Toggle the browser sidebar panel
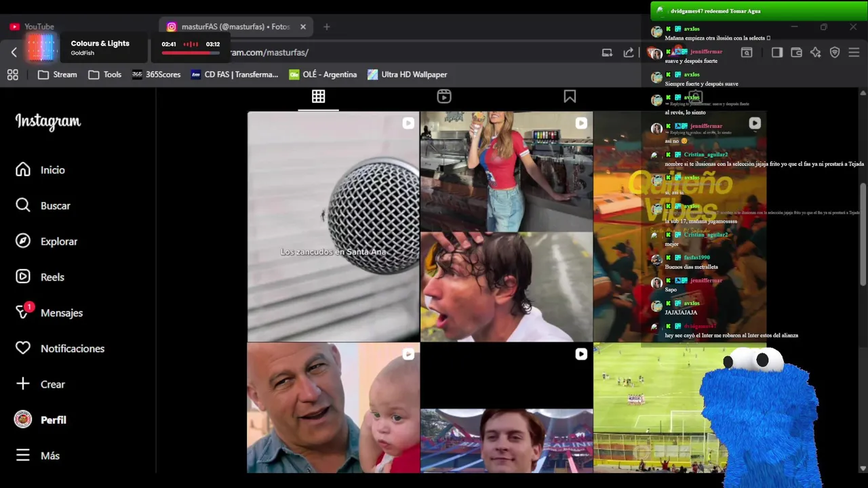Screen dimensions: 868x488 coord(777,53)
